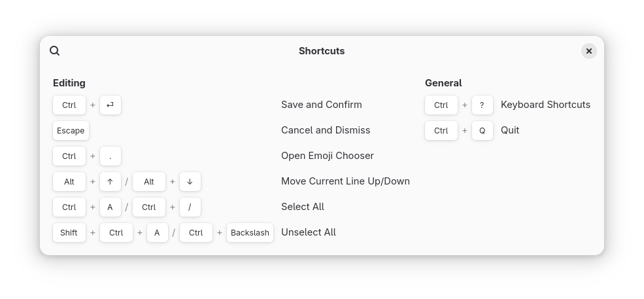
Task: Click the down arrow key icon
Action: pos(190,181)
